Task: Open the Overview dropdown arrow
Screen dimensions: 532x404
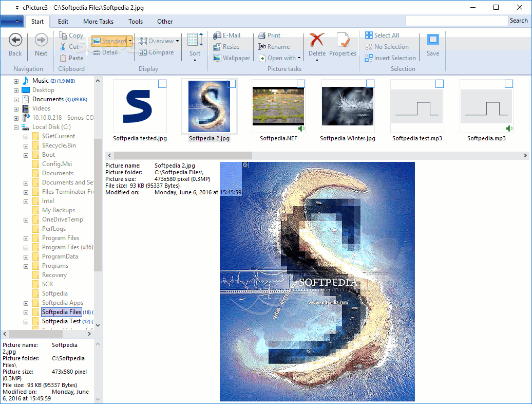Action: click(177, 41)
